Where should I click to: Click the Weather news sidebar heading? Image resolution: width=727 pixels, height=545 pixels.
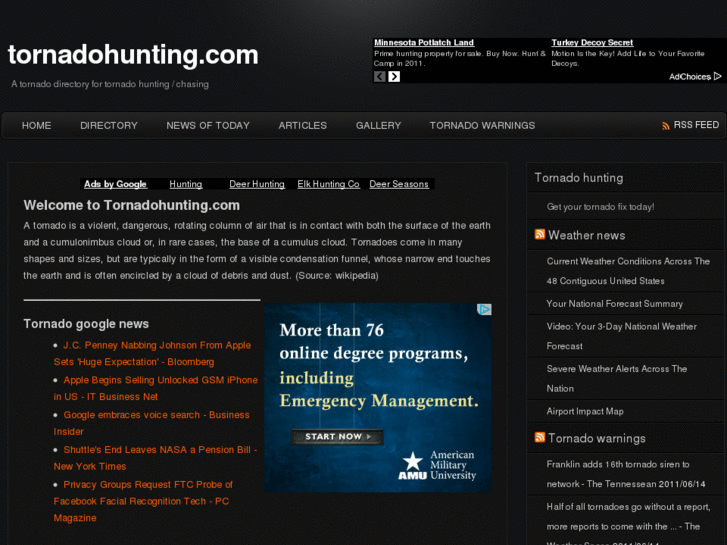[587, 235]
